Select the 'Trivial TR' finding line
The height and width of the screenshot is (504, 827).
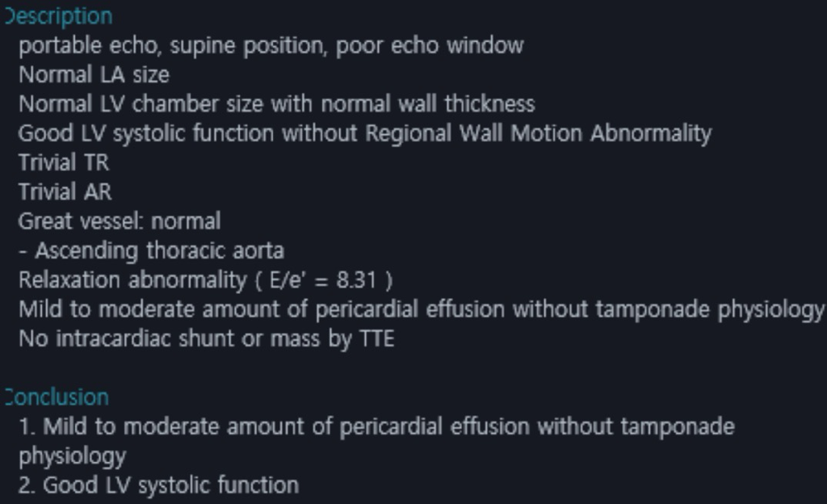64,162
